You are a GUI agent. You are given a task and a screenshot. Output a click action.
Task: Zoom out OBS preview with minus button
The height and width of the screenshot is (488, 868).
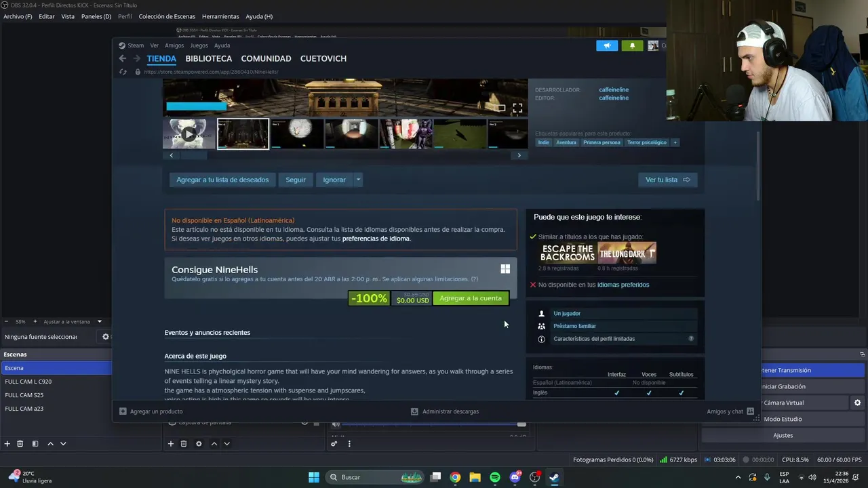pyautogui.click(x=6, y=321)
